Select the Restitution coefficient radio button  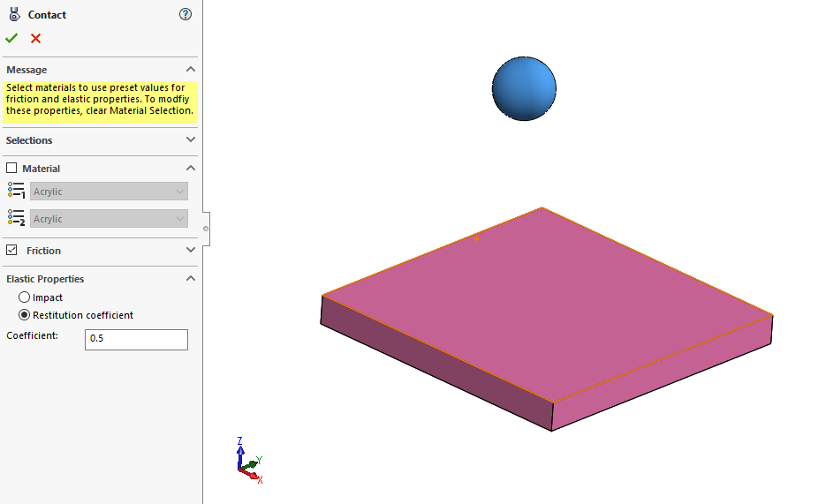[24, 315]
